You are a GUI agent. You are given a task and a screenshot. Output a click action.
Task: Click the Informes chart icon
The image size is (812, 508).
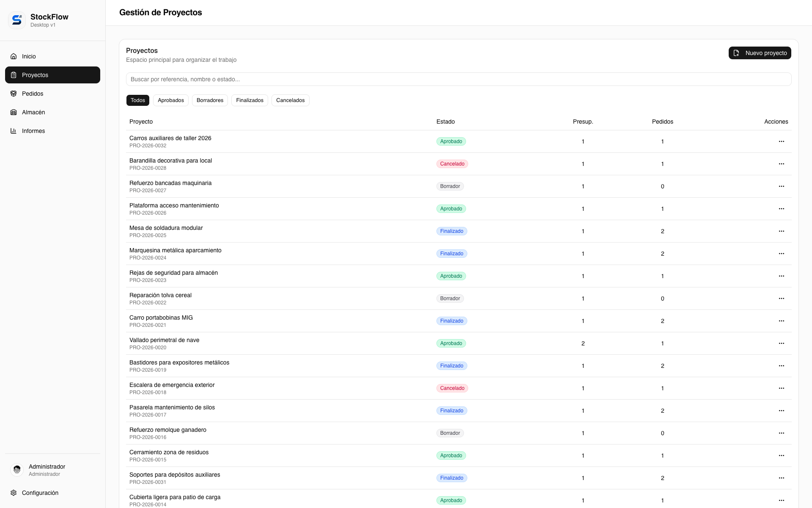[14, 131]
